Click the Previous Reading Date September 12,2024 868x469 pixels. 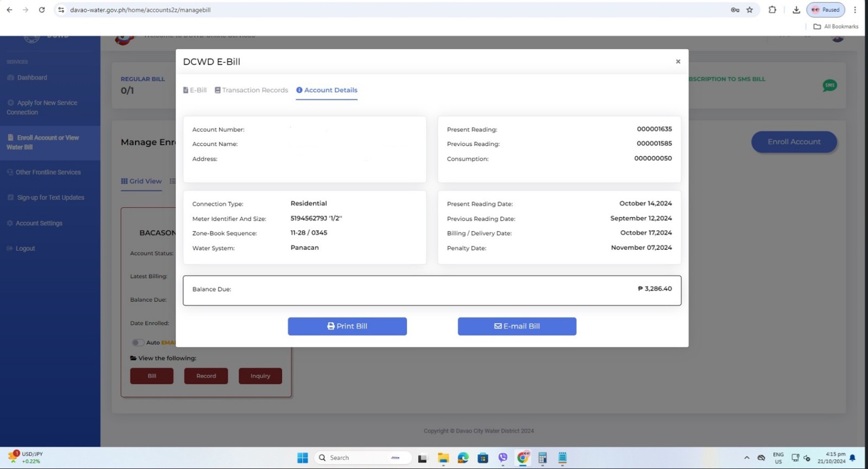tap(641, 218)
